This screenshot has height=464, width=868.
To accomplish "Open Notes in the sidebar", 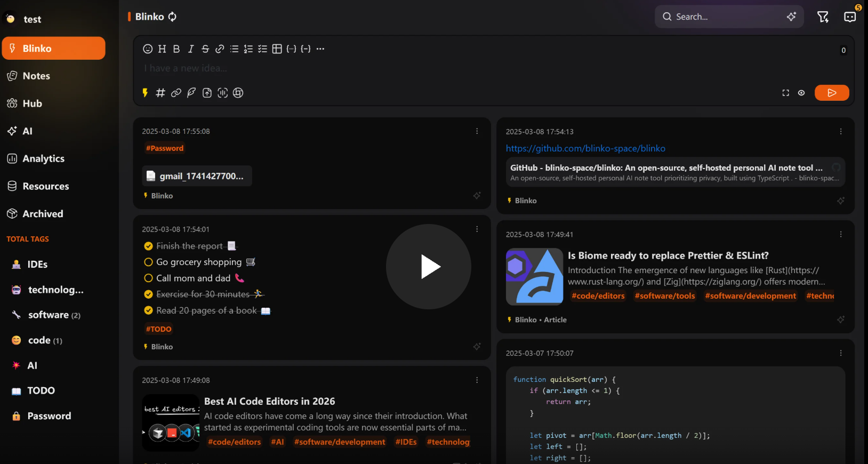I will coord(53,76).
